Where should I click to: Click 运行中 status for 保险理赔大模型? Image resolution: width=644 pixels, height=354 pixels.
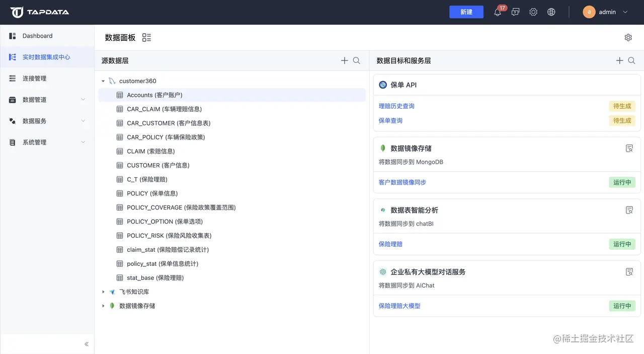click(622, 306)
